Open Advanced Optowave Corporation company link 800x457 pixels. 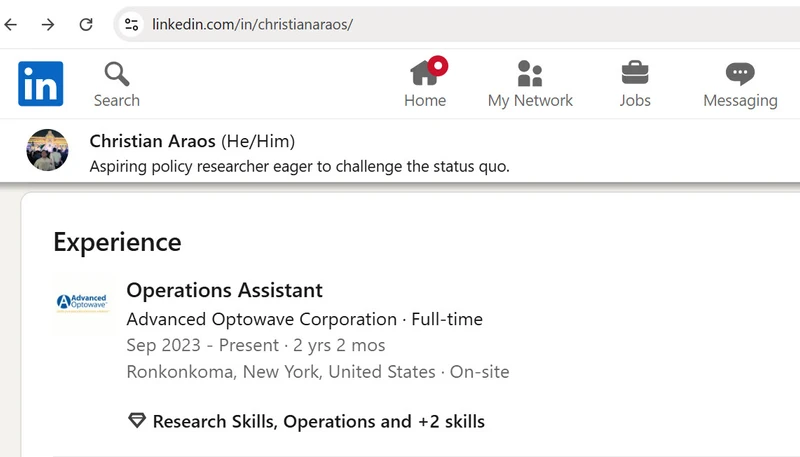tap(261, 319)
